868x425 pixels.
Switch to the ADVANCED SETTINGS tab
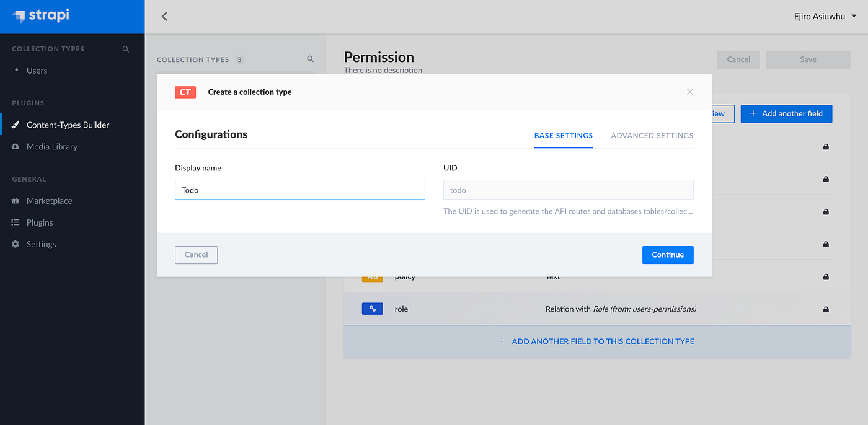tap(652, 135)
